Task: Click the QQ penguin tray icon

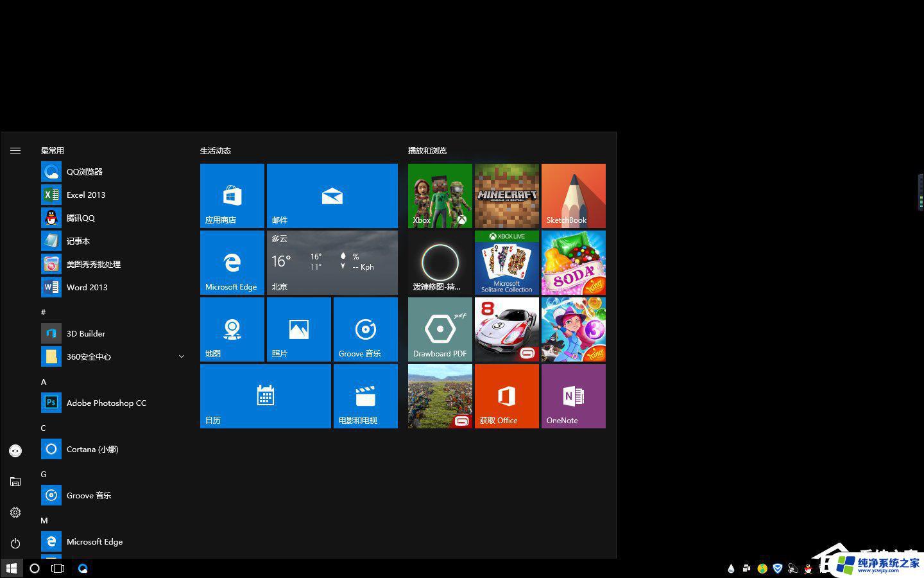Action: pyautogui.click(x=809, y=568)
